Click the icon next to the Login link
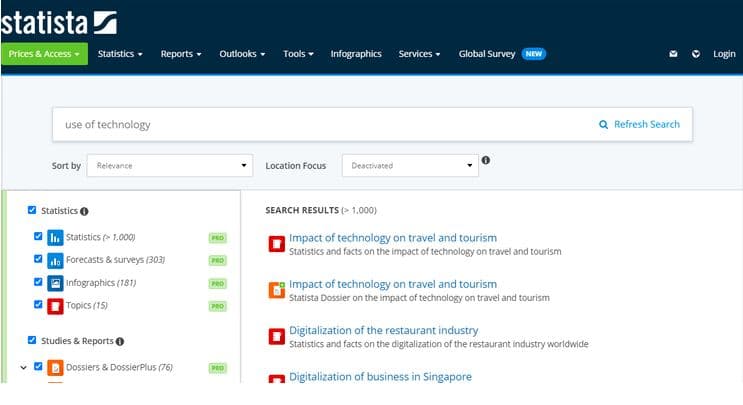 (696, 54)
